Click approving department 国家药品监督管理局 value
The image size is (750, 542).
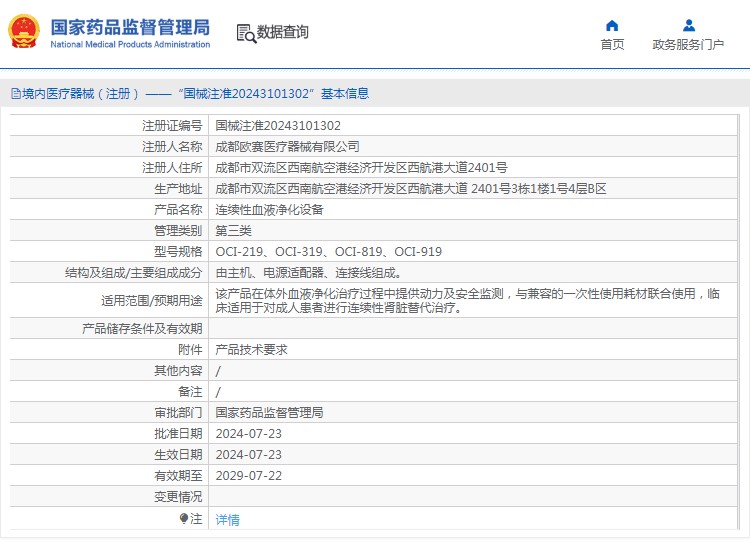(x=269, y=413)
